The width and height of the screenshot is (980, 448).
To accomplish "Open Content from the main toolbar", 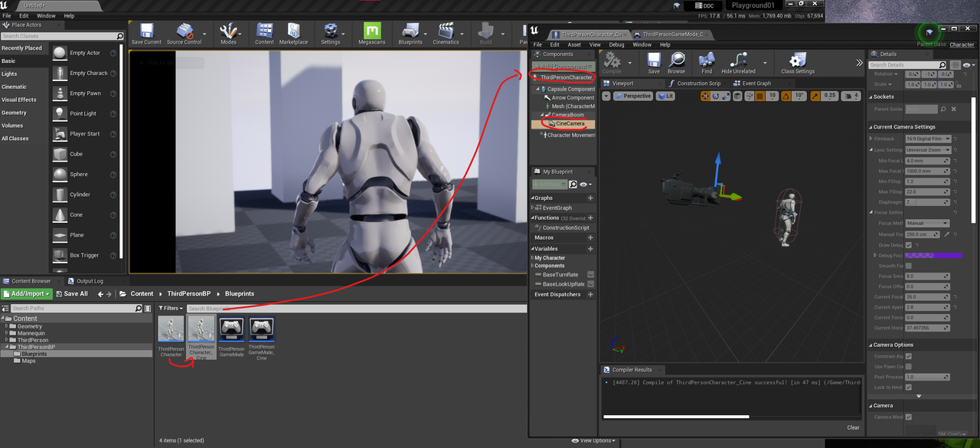I will click(264, 34).
